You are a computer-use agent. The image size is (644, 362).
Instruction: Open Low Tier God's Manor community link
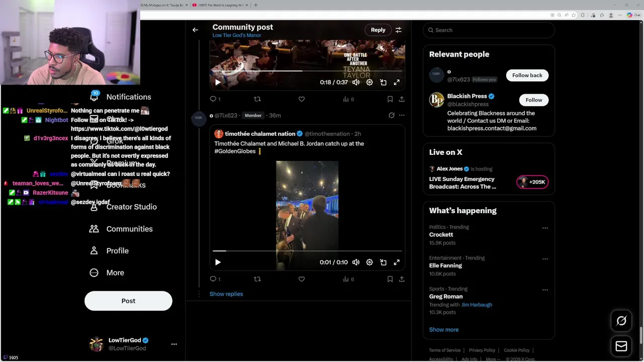pos(236,36)
